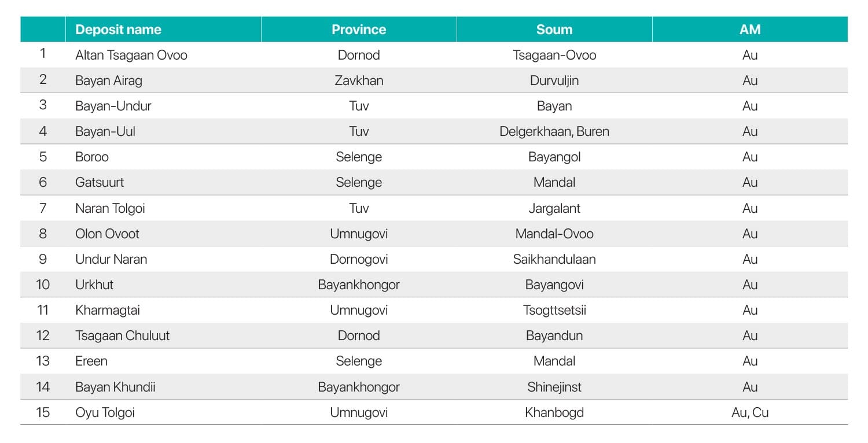Select the Bayan Airag deposit name
The width and height of the screenshot is (868, 443).
click(x=109, y=80)
